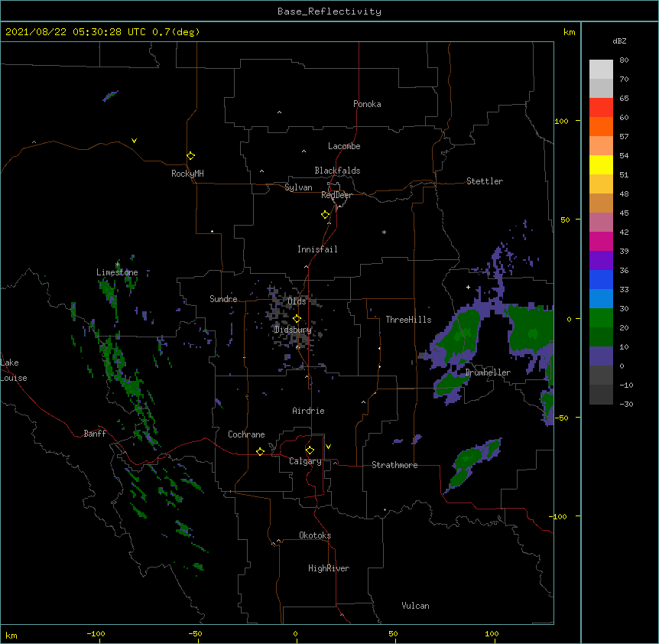Screen dimensions: 659x644
Task: Click the -30 value in the dBZ legend
Action: tap(626, 405)
